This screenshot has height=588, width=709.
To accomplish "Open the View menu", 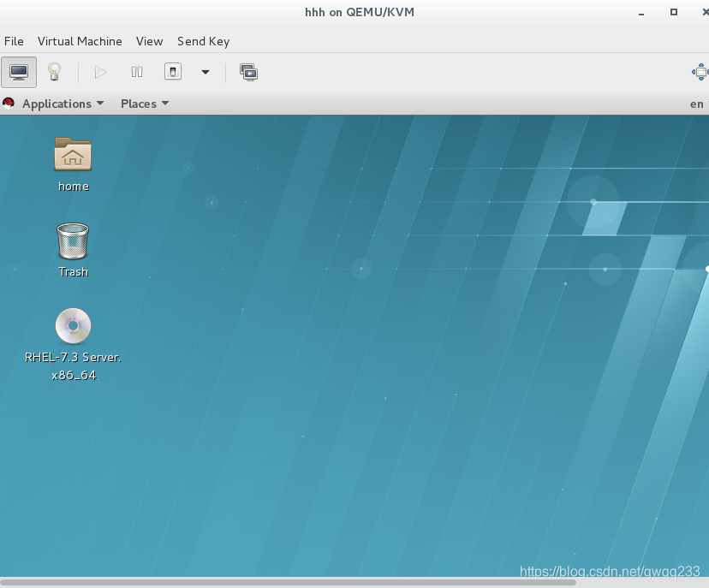I will 149,42.
